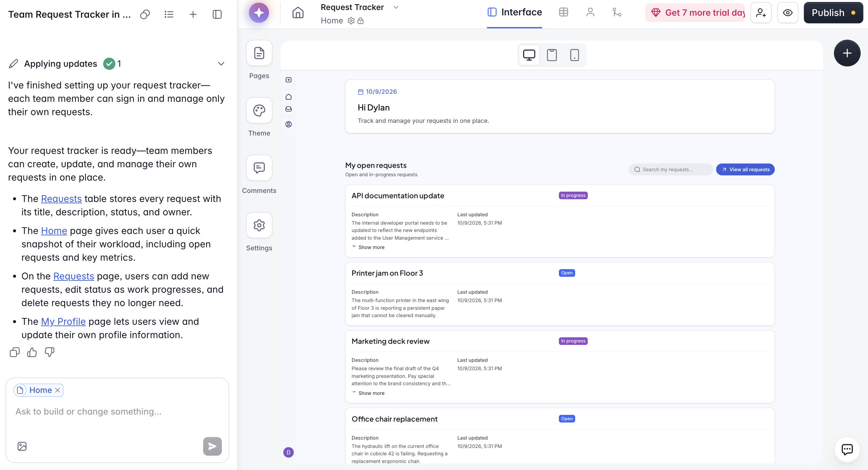Copy the assistant response
Viewport: 868px width, 470px height.
[x=14, y=352]
